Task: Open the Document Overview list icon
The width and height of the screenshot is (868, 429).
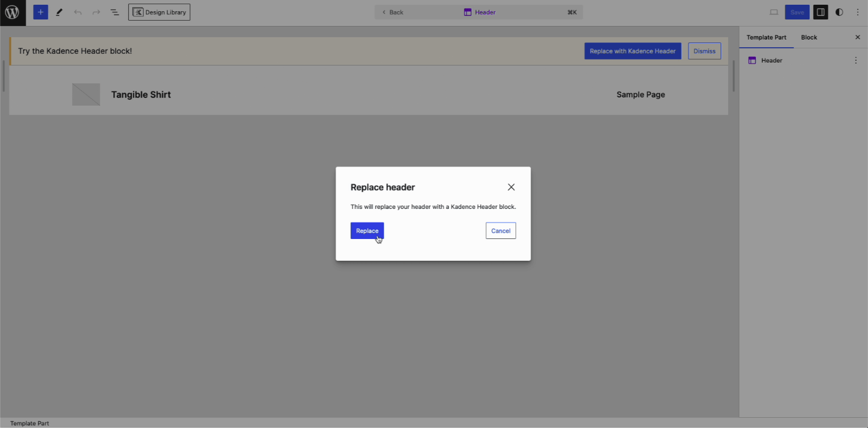Action: tap(115, 12)
